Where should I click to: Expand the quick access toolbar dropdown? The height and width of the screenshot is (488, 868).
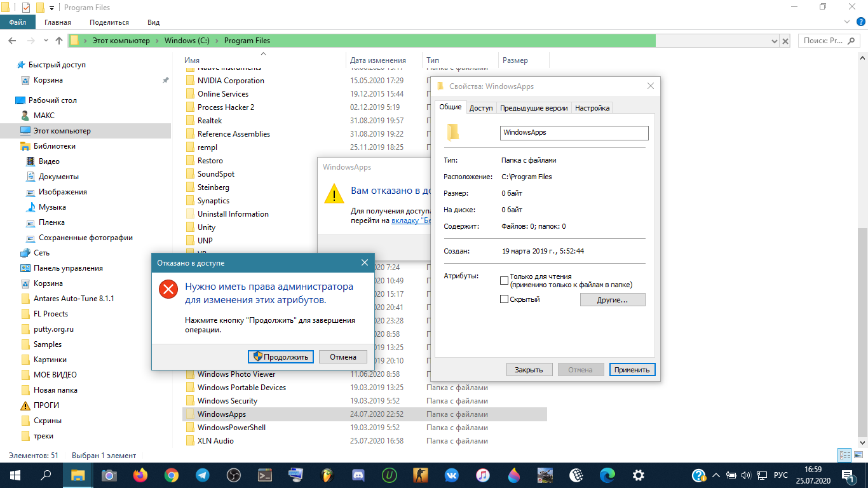51,8
